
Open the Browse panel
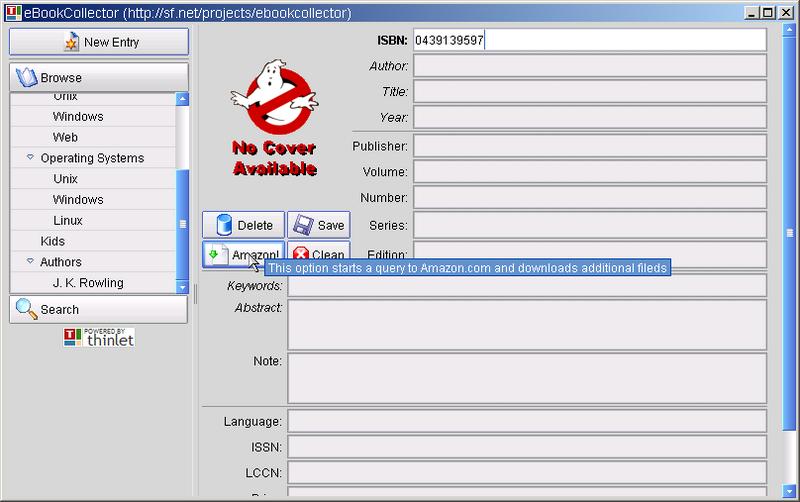point(99,78)
